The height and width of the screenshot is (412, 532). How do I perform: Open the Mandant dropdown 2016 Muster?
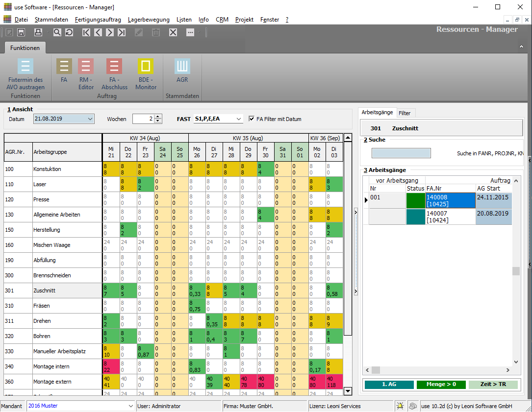[130, 406]
